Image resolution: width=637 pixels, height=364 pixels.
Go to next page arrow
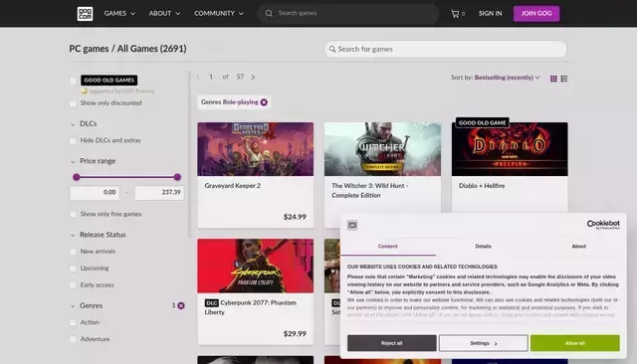(x=253, y=78)
